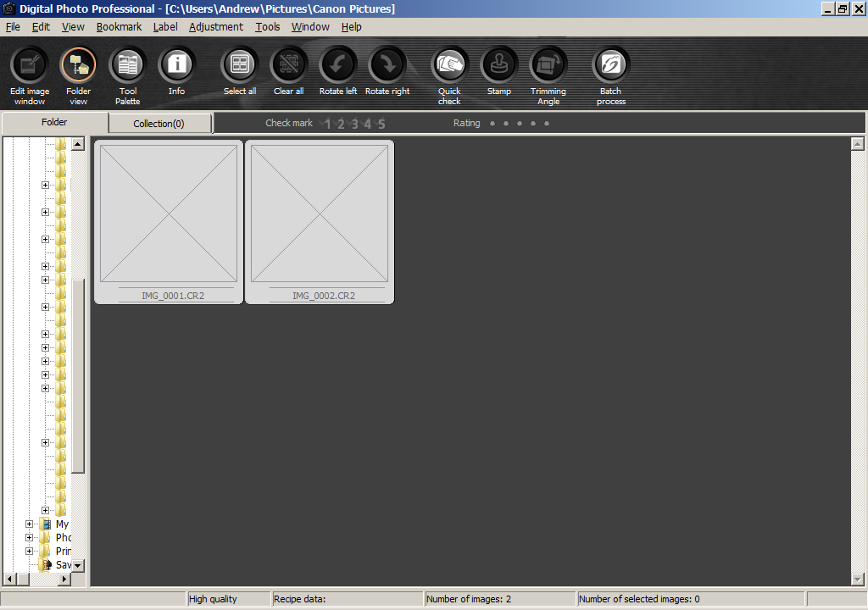Open the Info window icon
The image size is (868, 610).
coord(176,64)
